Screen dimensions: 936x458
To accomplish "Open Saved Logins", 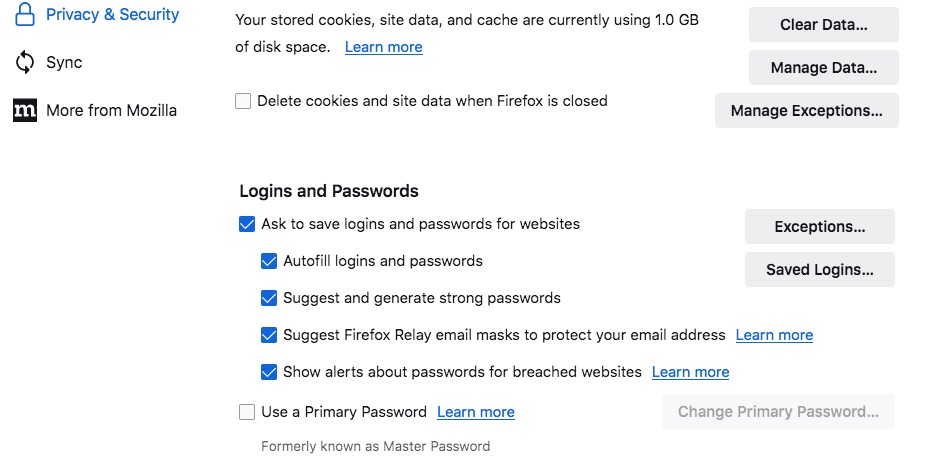I will pyautogui.click(x=820, y=270).
